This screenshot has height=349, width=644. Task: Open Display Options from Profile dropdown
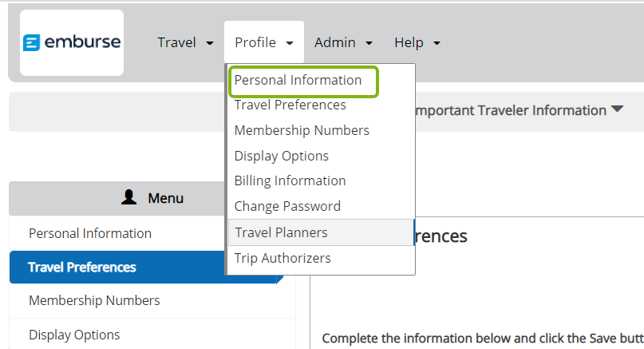[x=281, y=156]
